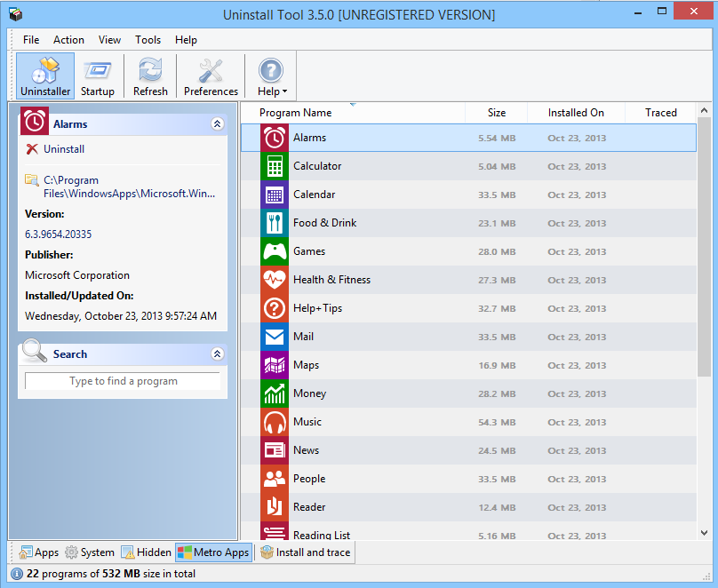Select the Reader app icon
The image size is (718, 588).
coord(275,507)
